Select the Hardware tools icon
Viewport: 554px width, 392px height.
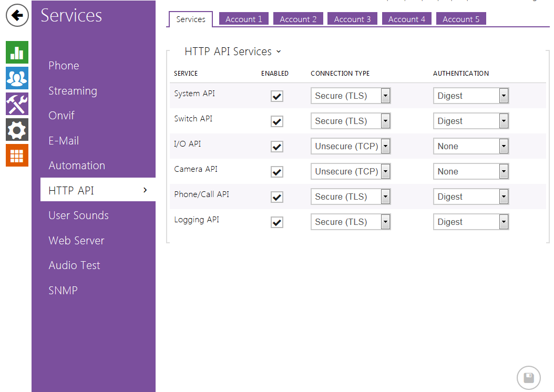[x=17, y=104]
